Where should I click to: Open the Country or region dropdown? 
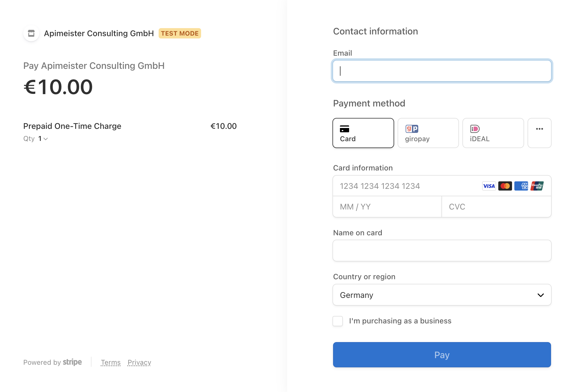click(442, 295)
